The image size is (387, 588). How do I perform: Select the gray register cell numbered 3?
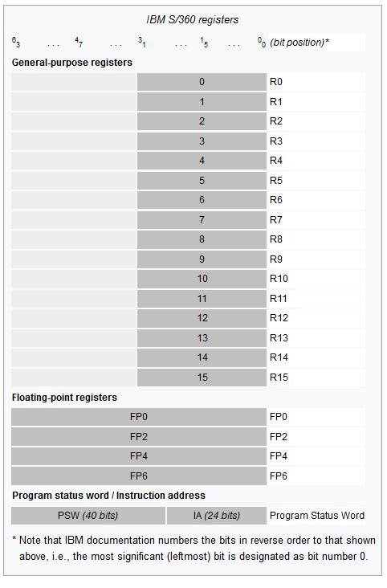tap(202, 141)
